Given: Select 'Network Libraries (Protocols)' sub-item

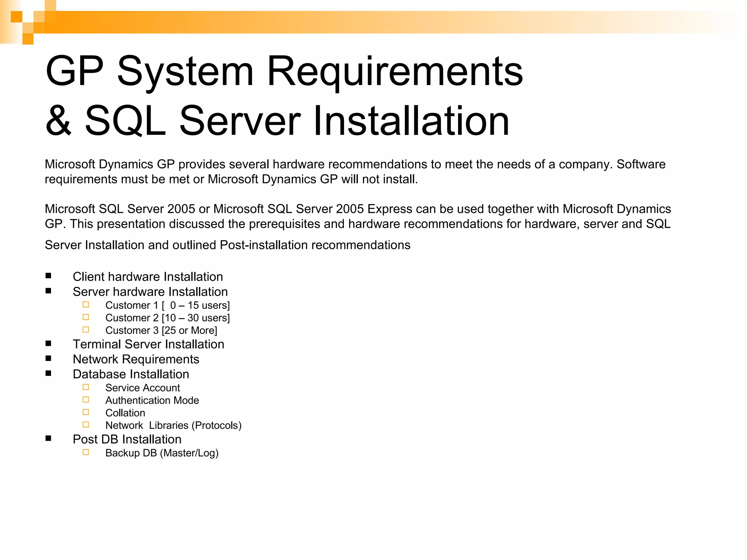Looking at the screenshot, I should (x=173, y=425).
